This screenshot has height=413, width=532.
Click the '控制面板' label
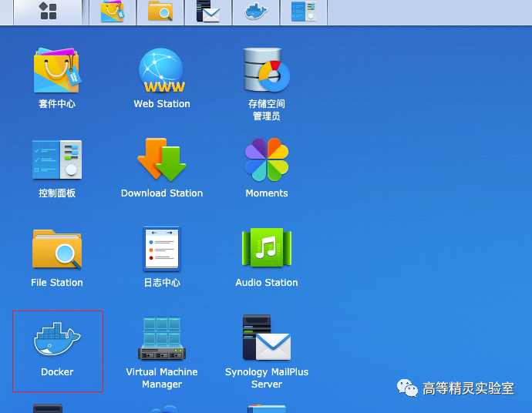click(x=57, y=193)
